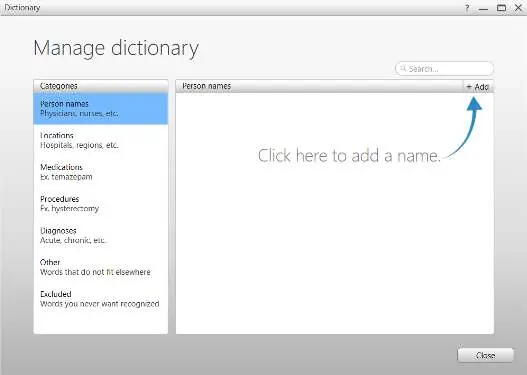Open the Excluded words category
Viewport: 527px width, 375px height.
(x=100, y=299)
